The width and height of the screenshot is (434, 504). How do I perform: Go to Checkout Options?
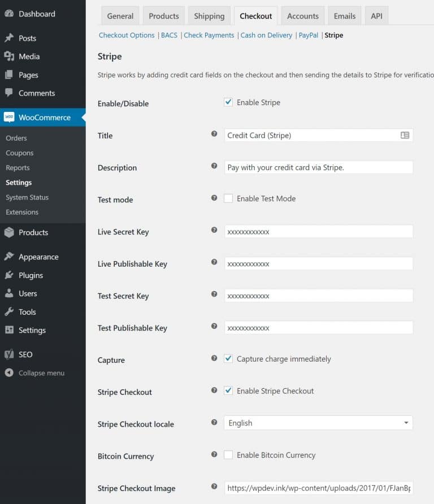pos(127,35)
